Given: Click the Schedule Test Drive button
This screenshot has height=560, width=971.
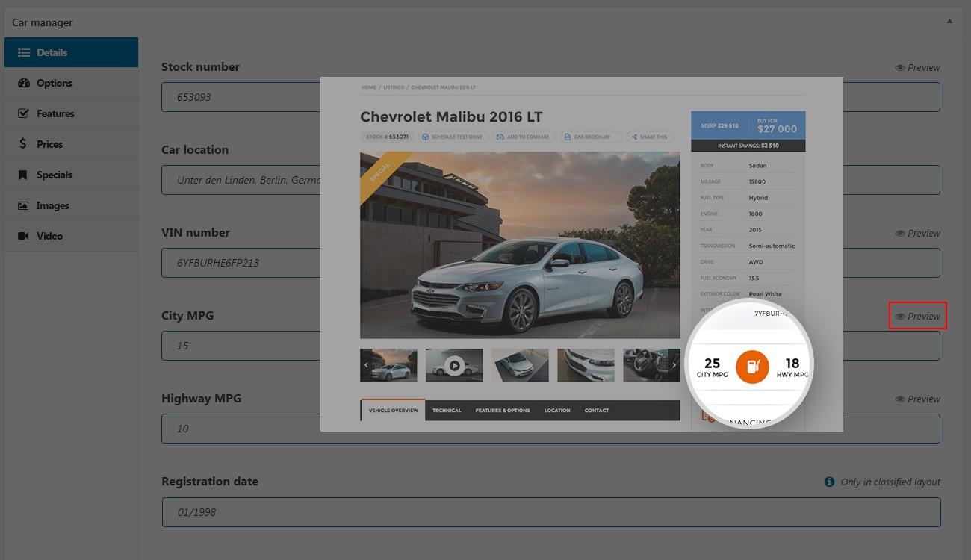Looking at the screenshot, I should [x=452, y=137].
